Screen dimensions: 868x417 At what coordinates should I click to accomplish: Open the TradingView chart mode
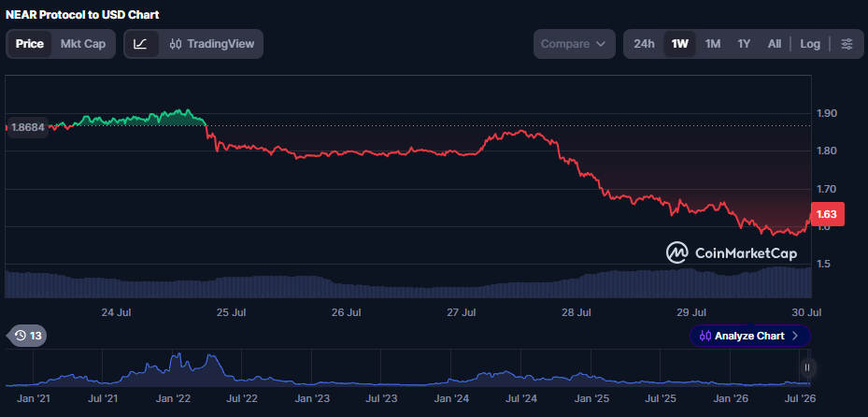pos(212,44)
